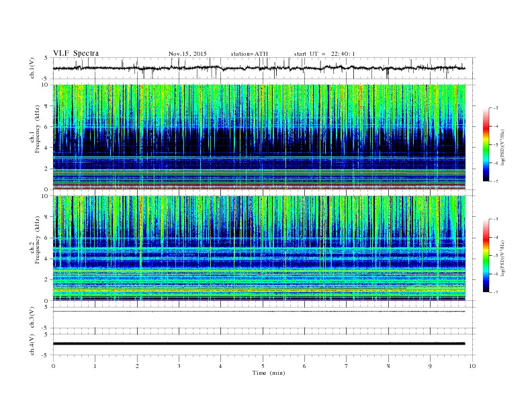
Task: Click time axis tick label "5"
Action: [263, 366]
